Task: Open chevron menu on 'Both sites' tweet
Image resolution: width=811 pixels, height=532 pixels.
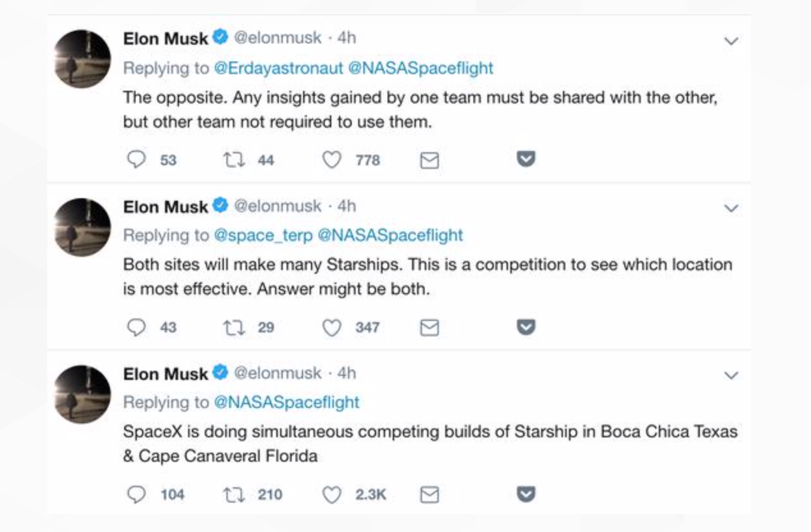Action: (731, 208)
